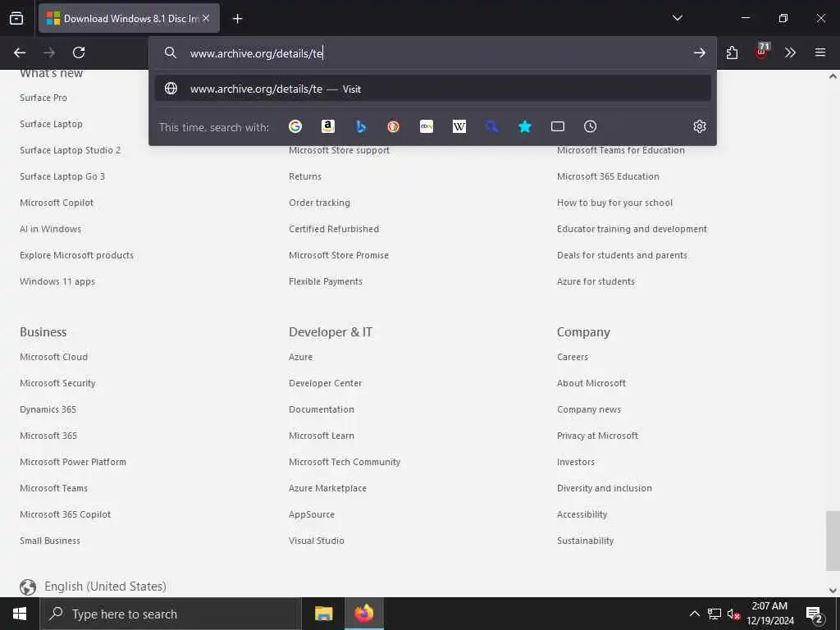Open Microsoft Power Platform link

point(73,462)
